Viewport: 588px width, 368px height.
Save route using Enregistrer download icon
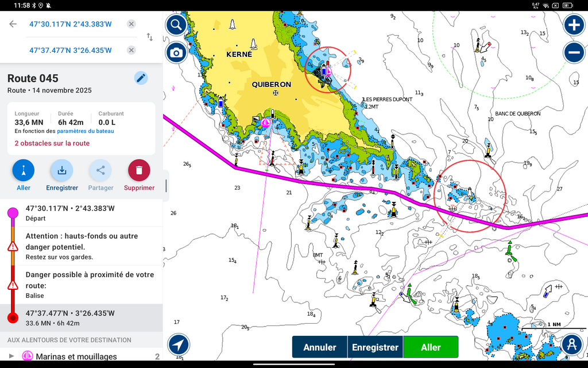tap(62, 171)
